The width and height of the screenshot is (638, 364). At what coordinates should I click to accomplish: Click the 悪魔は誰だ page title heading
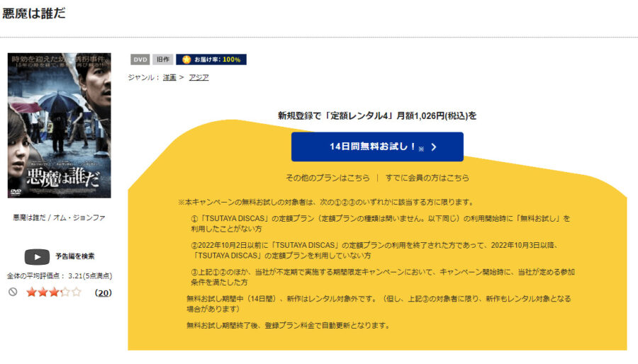(35, 14)
